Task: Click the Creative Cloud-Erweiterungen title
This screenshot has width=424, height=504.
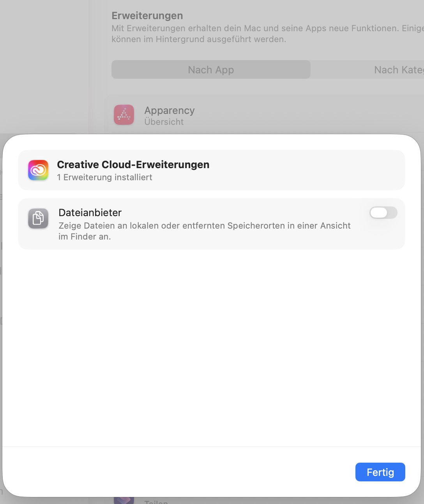Action: point(133,165)
